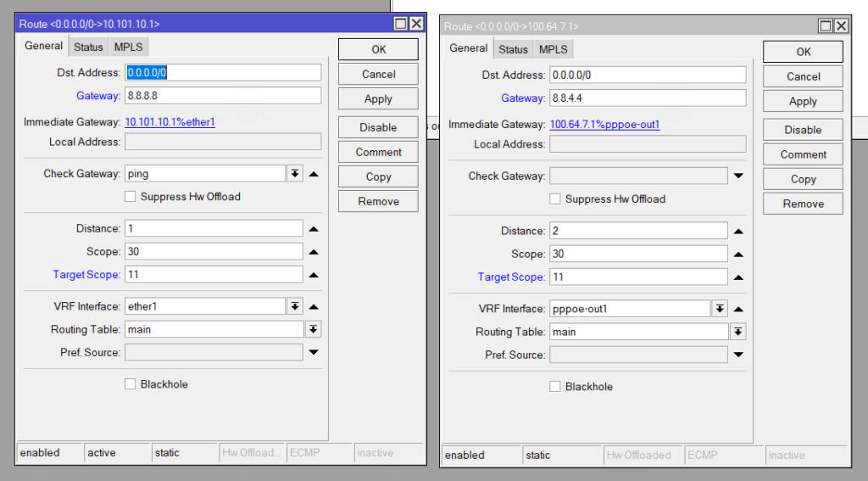Screen dimensions: 868x481
Task: Close the 10.101.10.1 route window
Action: click(x=416, y=23)
